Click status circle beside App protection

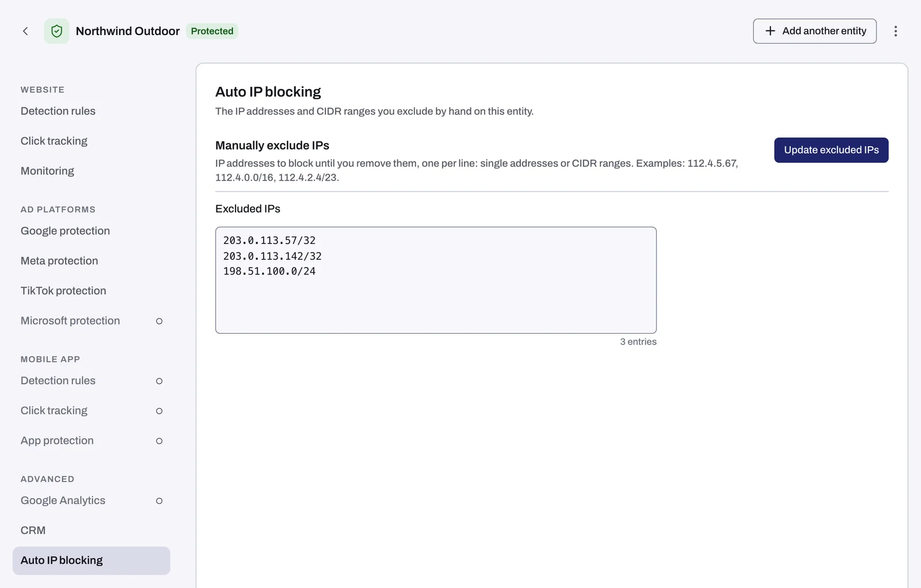click(x=159, y=441)
